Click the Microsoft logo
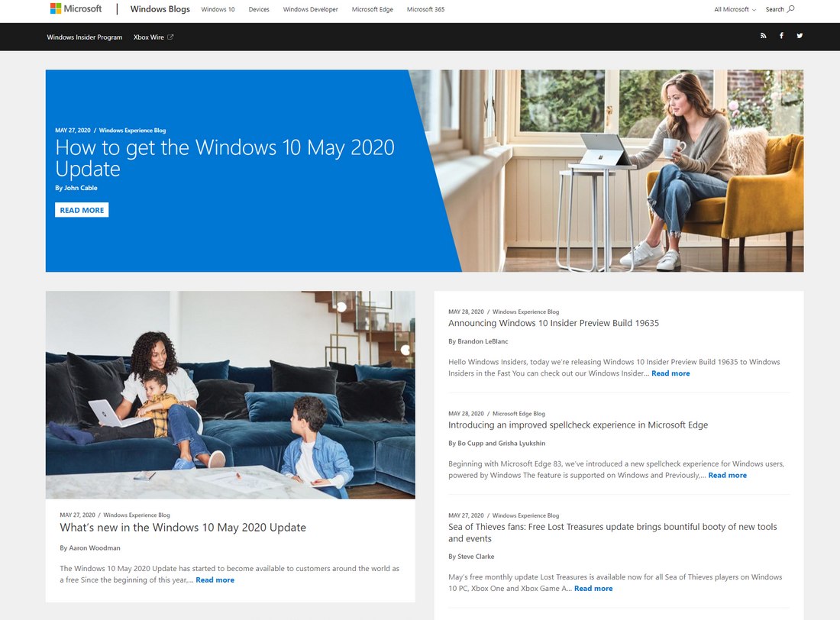Image resolution: width=840 pixels, height=620 pixels. (76, 8)
